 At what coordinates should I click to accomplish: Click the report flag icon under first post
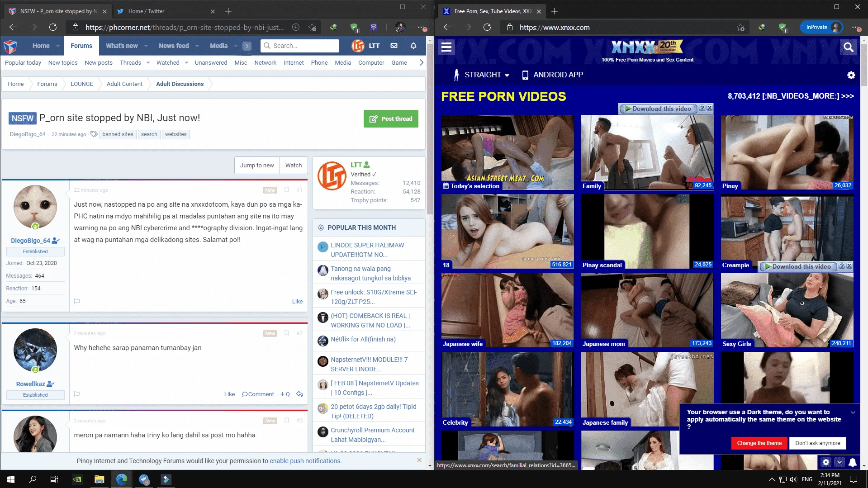point(77,301)
